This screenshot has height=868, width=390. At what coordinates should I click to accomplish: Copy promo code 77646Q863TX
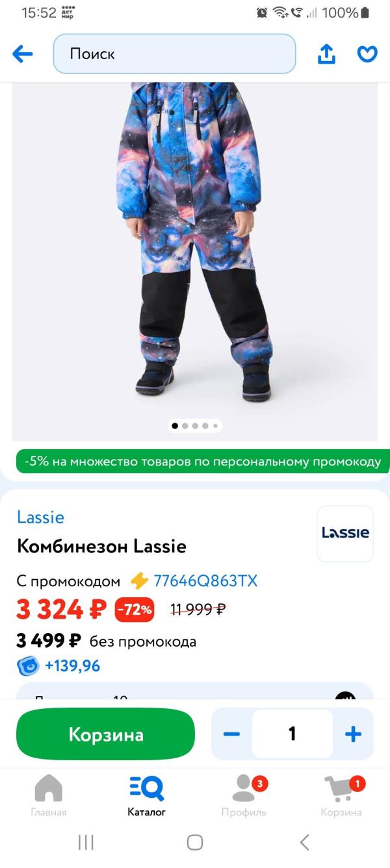[x=205, y=580]
